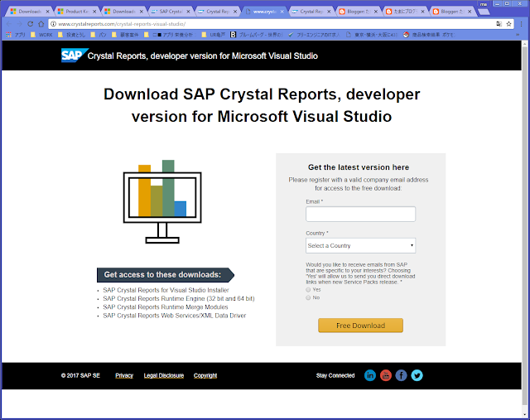Click 'SAP Crystal Reports Runtime Merge Modules' item
530x420 pixels.
[x=166, y=307]
